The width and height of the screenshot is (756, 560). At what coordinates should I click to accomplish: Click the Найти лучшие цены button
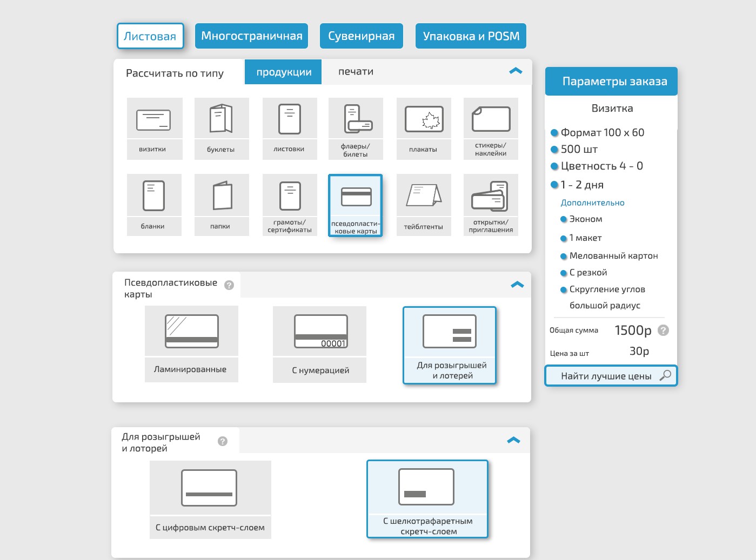point(611,375)
